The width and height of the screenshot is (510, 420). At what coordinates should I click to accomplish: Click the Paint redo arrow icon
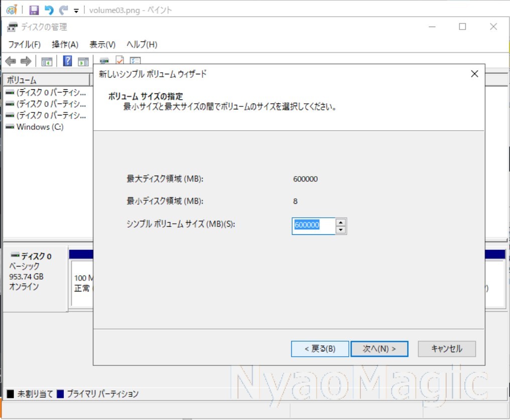tap(63, 10)
